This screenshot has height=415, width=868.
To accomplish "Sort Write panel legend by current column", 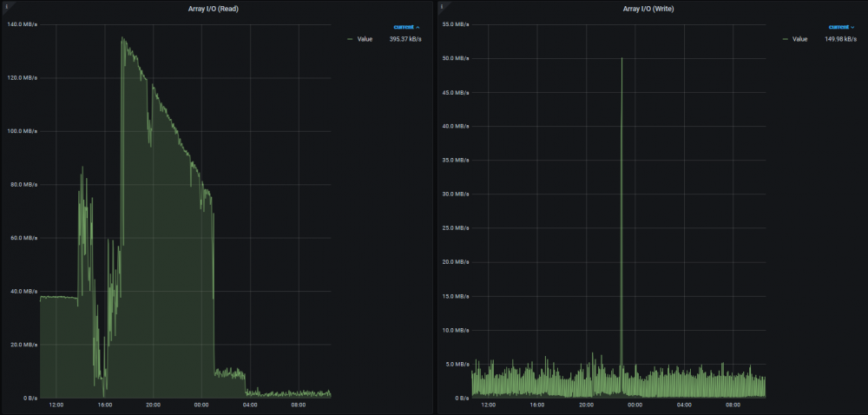I will (x=841, y=27).
